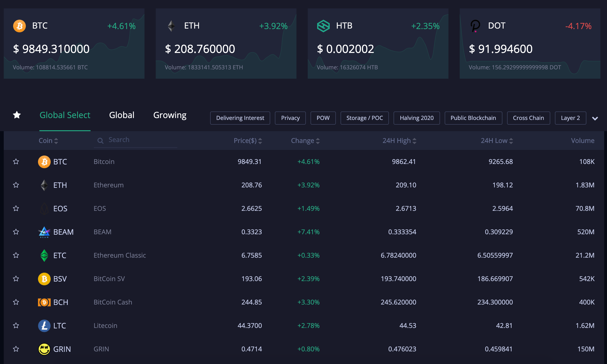Click the Bitcoin logo in the BTC card
This screenshot has height=364, width=607.
[x=19, y=26]
